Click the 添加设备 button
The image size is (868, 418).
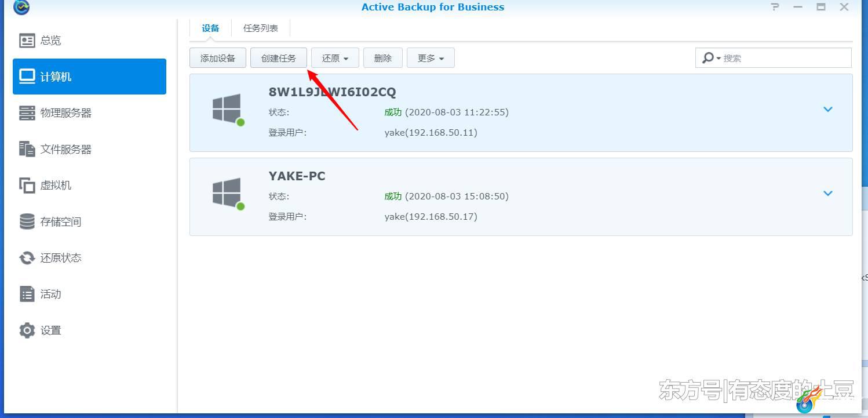(x=218, y=58)
